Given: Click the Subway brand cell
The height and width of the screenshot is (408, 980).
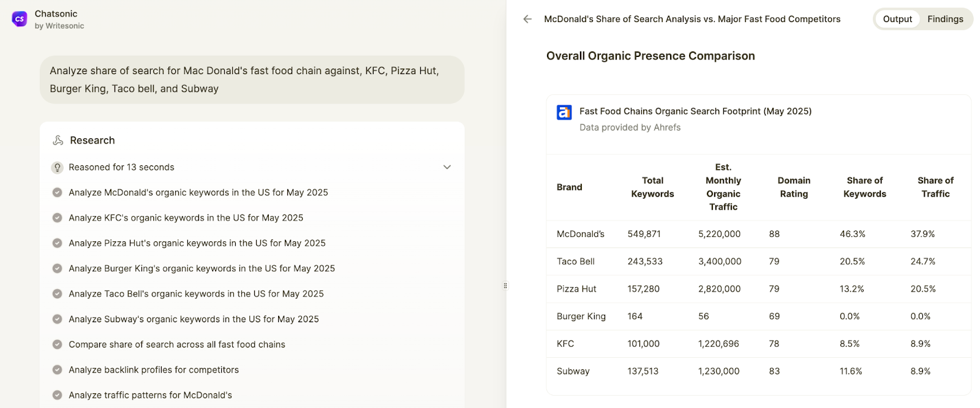Looking at the screenshot, I should 573,371.
